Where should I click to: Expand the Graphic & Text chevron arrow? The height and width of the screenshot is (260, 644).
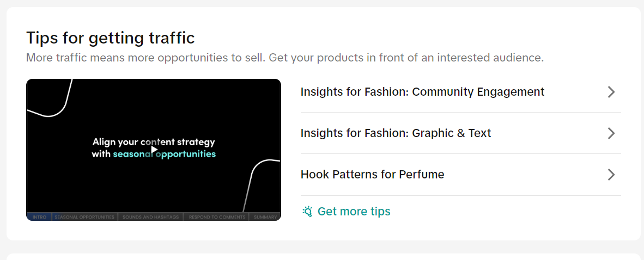coord(611,133)
